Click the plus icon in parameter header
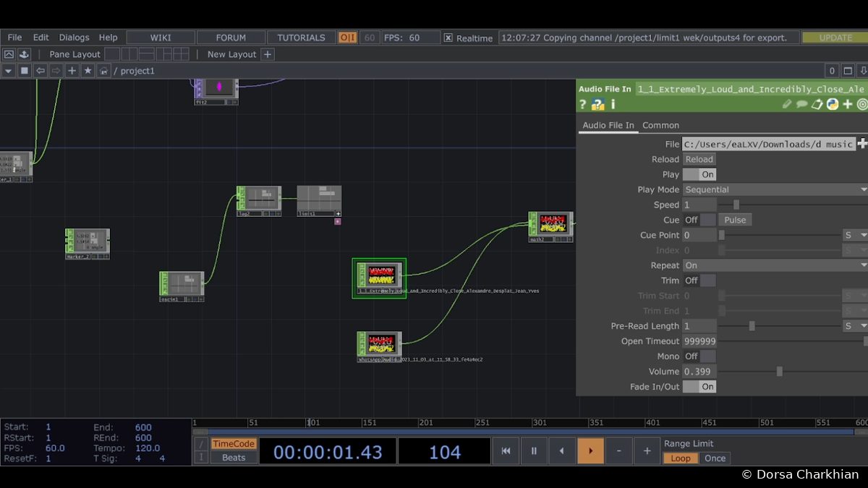 [848, 104]
